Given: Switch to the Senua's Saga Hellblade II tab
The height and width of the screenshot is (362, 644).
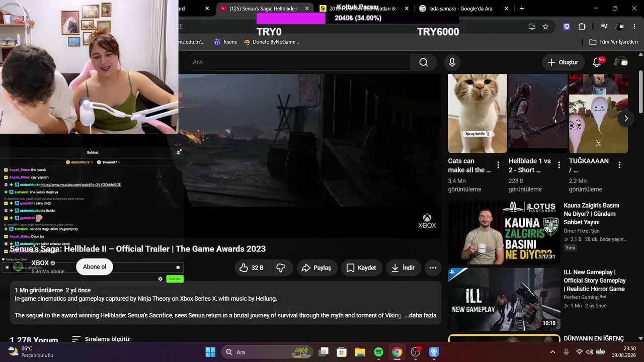Looking at the screenshot, I should tap(265, 9).
